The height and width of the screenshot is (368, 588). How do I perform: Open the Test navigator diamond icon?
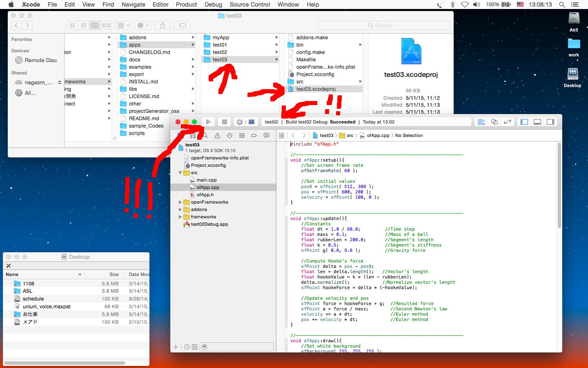point(229,135)
